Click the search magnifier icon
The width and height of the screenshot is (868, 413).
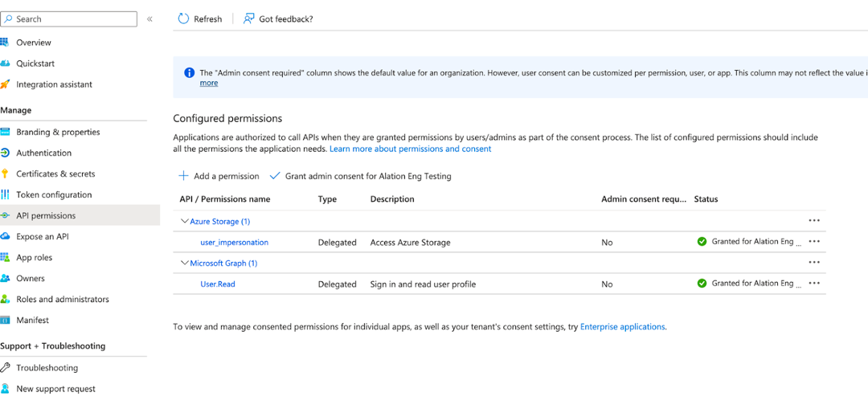(x=8, y=18)
